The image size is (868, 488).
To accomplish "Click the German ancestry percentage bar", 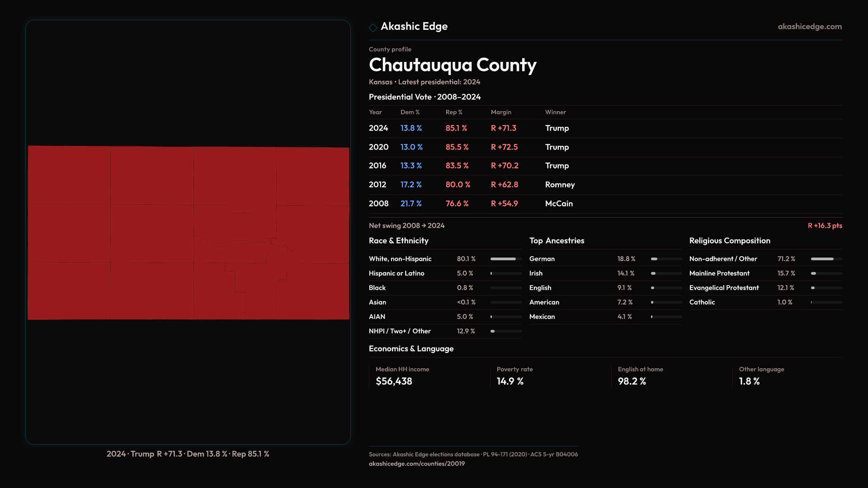I will point(666,259).
